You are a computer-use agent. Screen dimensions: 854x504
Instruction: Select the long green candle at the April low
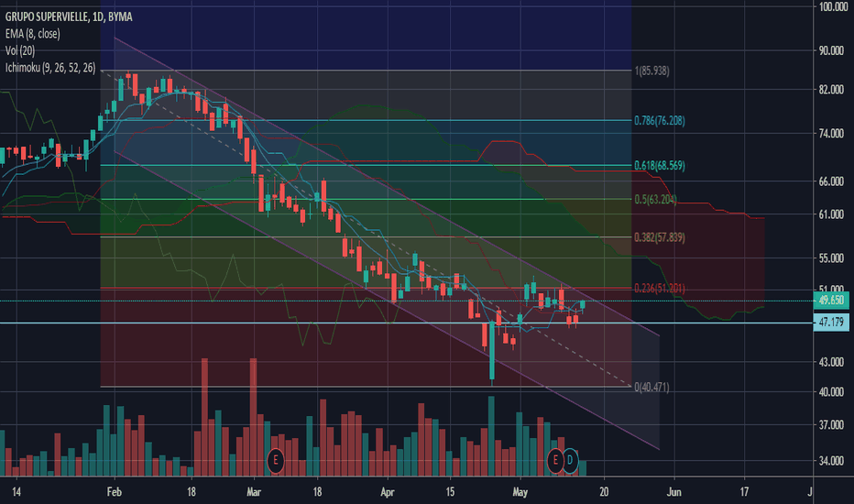point(492,350)
